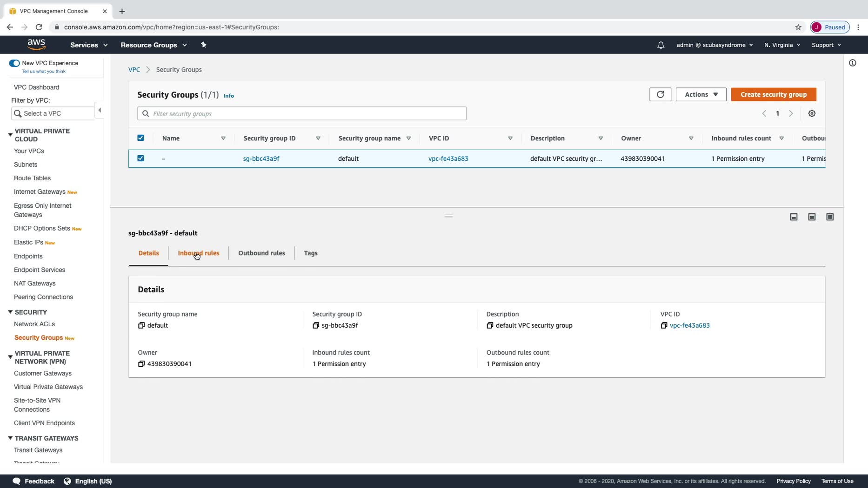The height and width of the screenshot is (488, 868).
Task: Open Tell us what you think link
Action: [x=44, y=72]
